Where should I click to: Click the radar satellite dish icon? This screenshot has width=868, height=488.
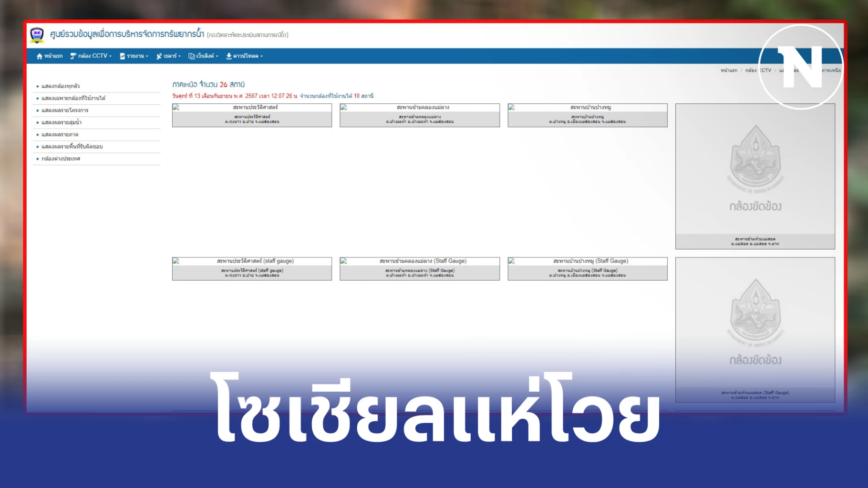159,56
